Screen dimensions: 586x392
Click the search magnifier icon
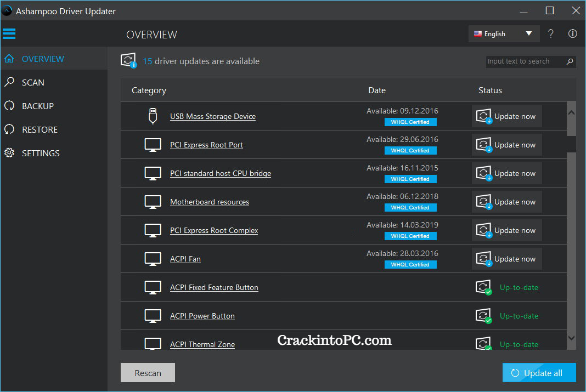pyautogui.click(x=570, y=61)
